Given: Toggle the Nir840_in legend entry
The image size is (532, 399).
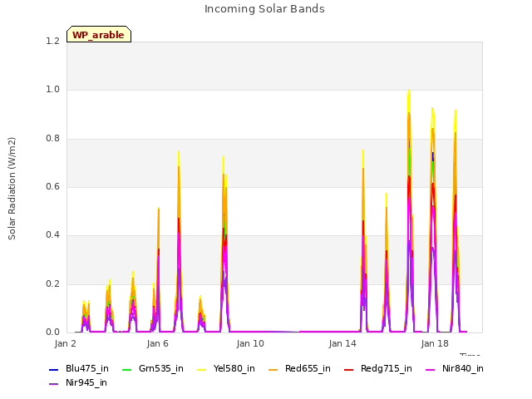Looking at the screenshot, I should coord(455,369).
